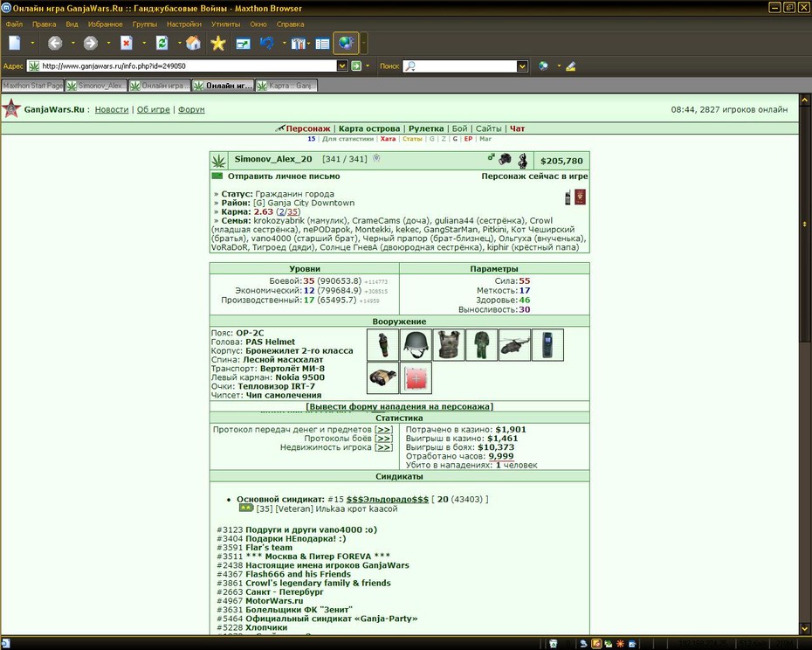Click the Home toolbar icon
Viewport: 812px width, 650px height.
[193, 43]
